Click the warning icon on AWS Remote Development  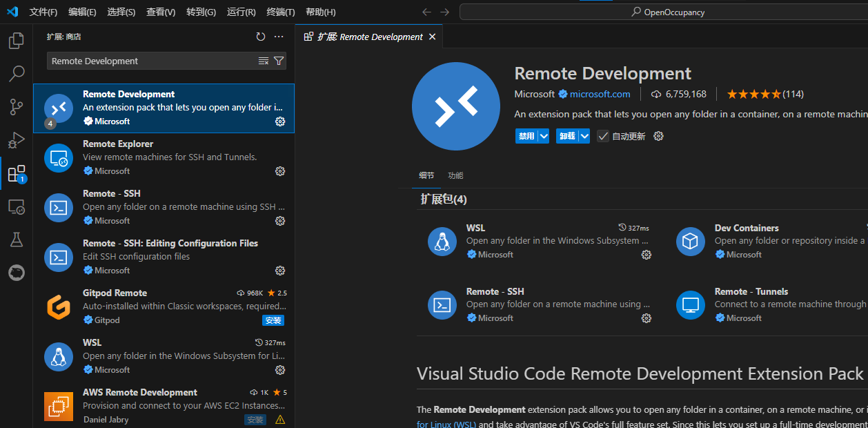280,420
